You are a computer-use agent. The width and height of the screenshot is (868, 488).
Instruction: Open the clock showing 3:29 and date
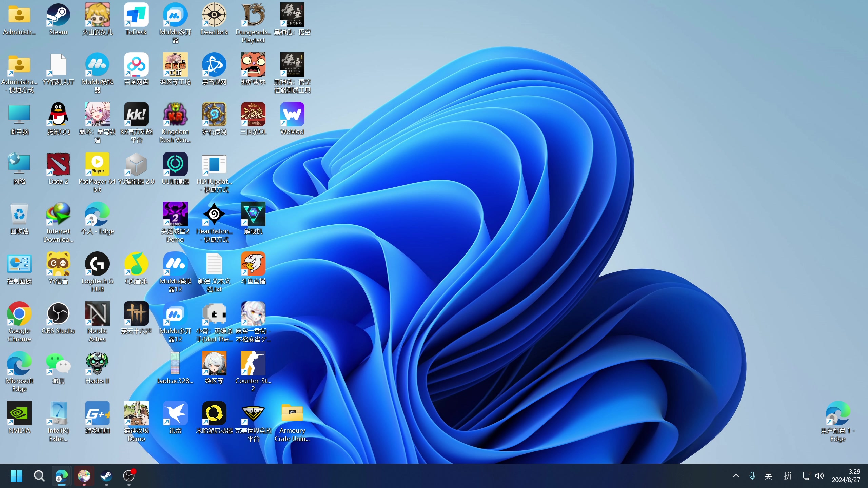846,476
